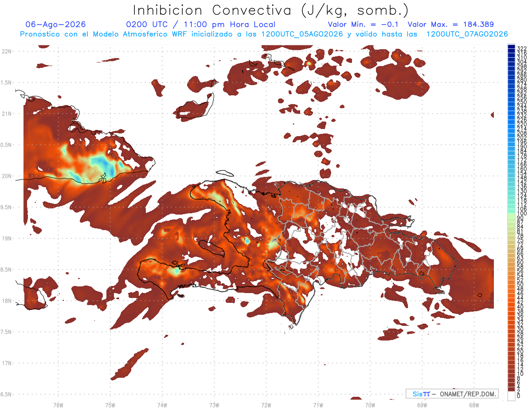Click the valid-until time "1200UTC_07AGO2026"
Viewport: 532px width, 411px height.
(x=467, y=34)
